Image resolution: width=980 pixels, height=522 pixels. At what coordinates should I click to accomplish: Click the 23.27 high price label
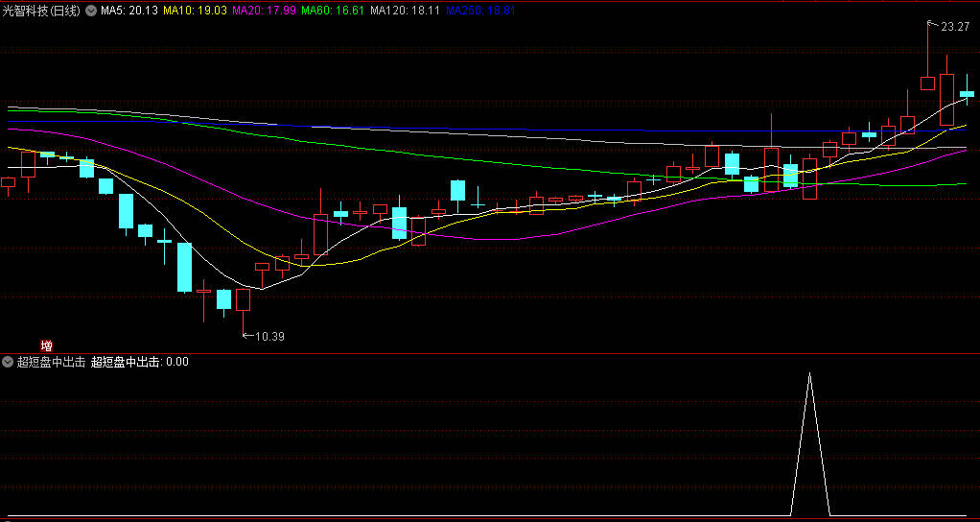pyautogui.click(x=955, y=27)
